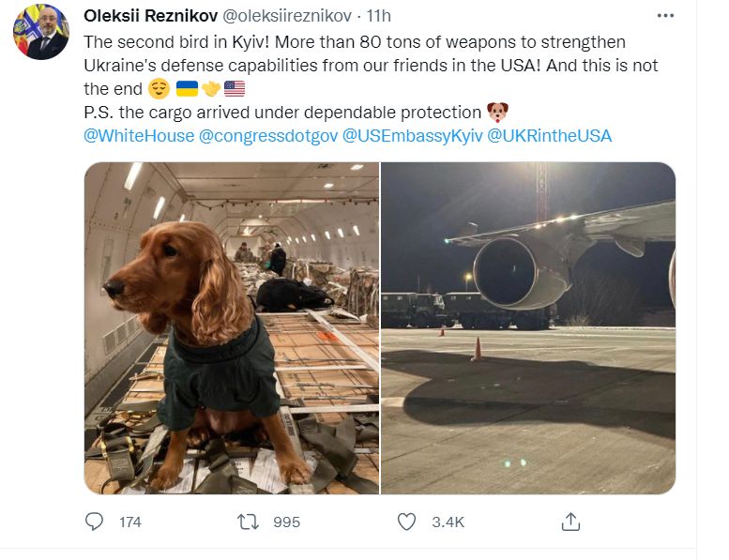Click the 3.4K likes count
729x560 pixels.
pos(448,522)
